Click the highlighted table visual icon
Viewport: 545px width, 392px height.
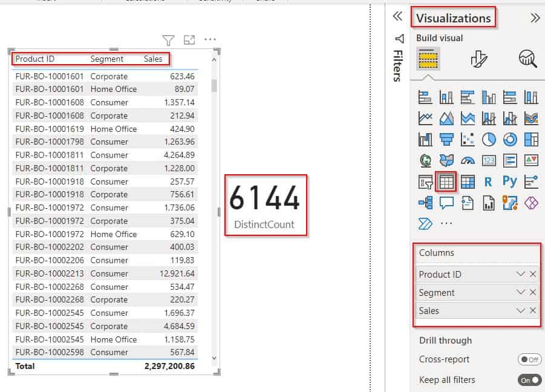[x=446, y=181]
